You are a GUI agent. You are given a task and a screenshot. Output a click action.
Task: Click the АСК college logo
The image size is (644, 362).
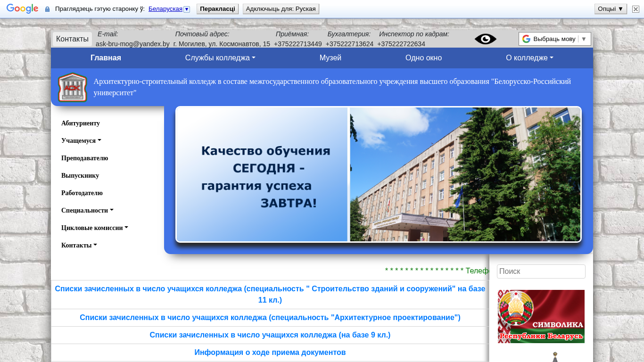tap(73, 87)
